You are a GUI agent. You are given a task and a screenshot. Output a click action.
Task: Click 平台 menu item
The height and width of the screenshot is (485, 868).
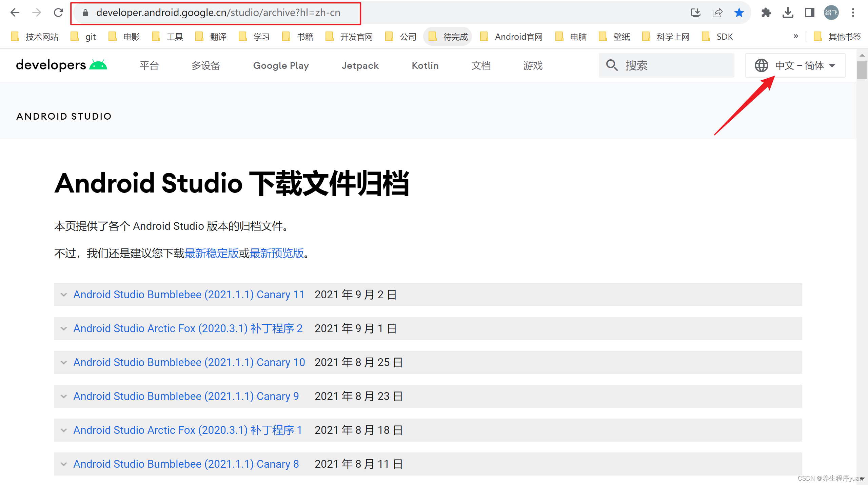[150, 65]
